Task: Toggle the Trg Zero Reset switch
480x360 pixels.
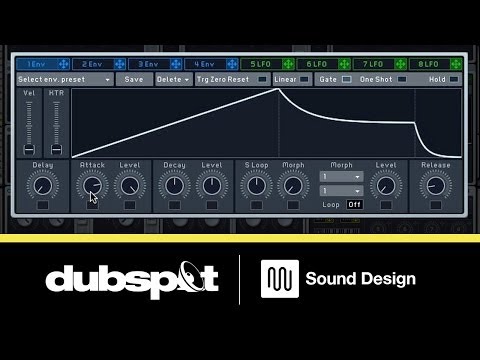Action: click(263, 79)
